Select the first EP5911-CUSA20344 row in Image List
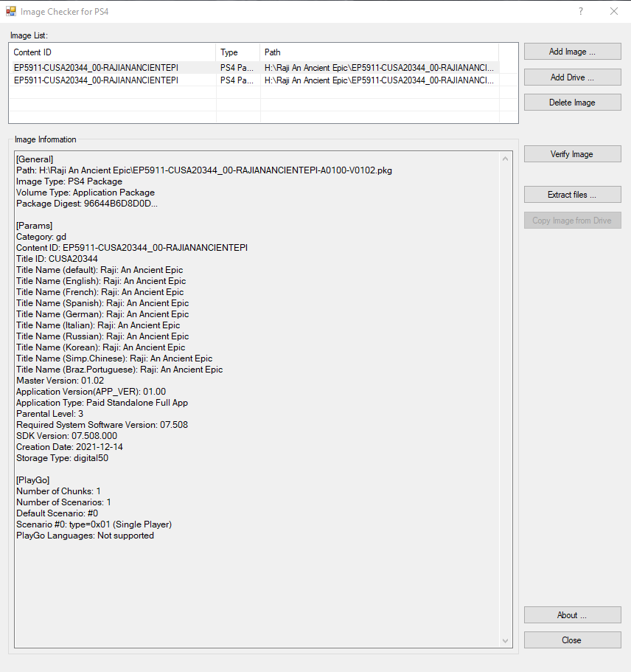The height and width of the screenshot is (672, 631). click(254, 68)
